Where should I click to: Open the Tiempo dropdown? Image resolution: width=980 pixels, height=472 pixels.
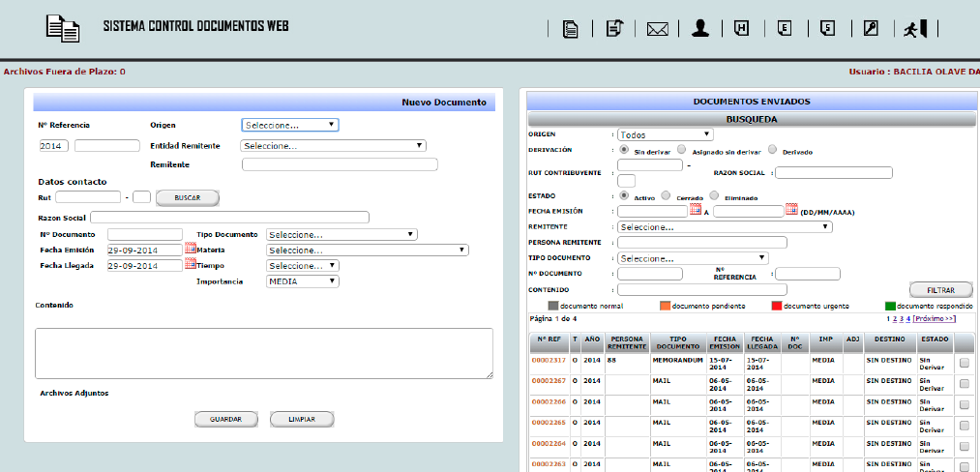(303, 266)
